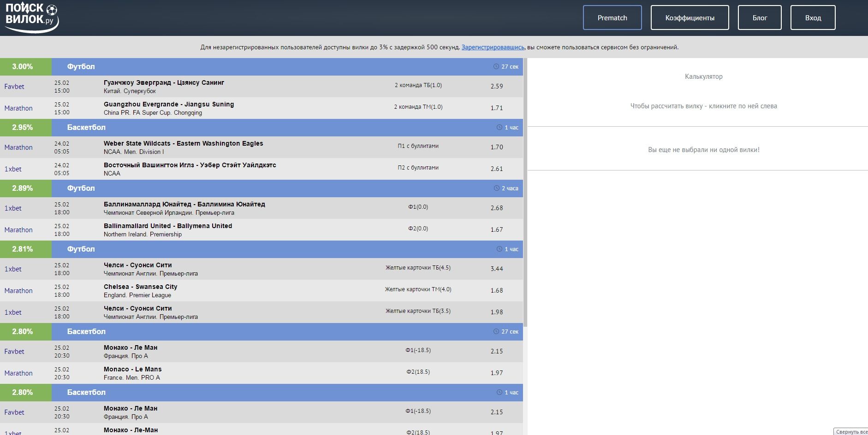Click clock icon in 3.00% Футбол header
Viewport: 868px width, 435px height.
pyautogui.click(x=496, y=67)
